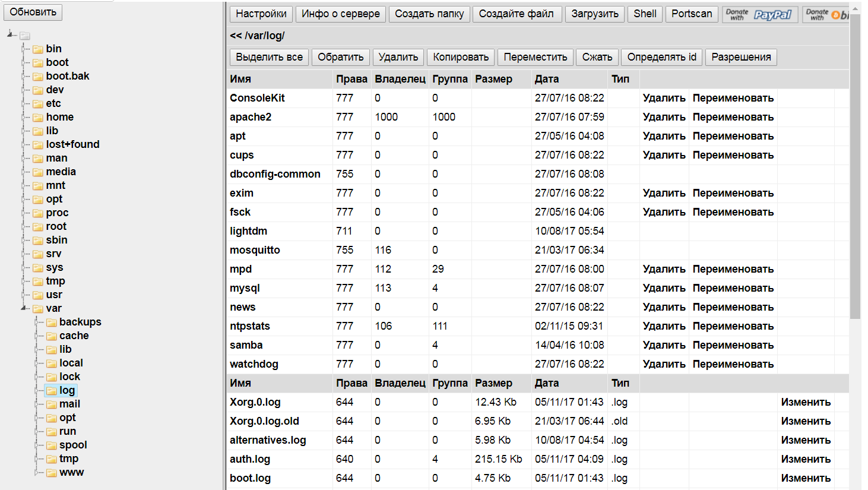Click the Разрешения permissions button
Screen dimensions: 868x490
pyautogui.click(x=742, y=57)
